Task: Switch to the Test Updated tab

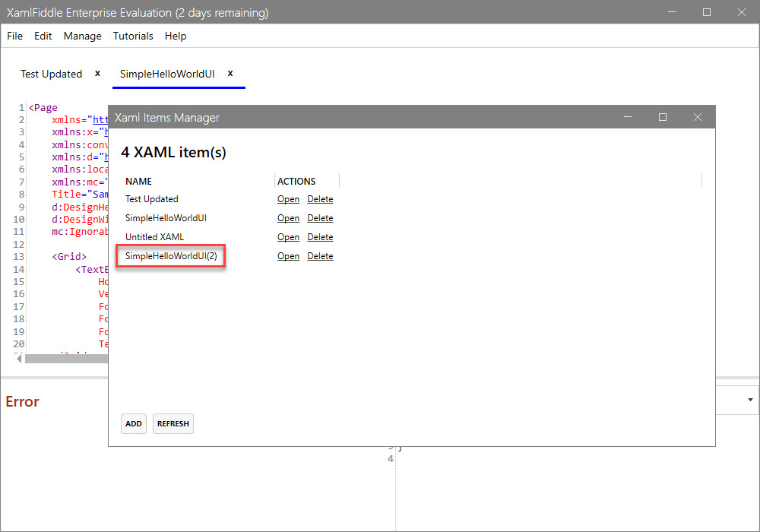Action: point(52,74)
